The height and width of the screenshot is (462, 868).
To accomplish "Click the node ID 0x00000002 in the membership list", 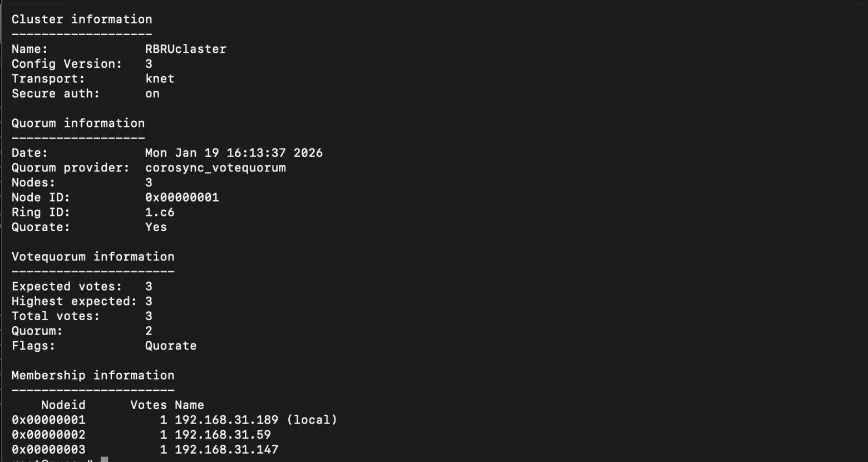I will 48,435.
